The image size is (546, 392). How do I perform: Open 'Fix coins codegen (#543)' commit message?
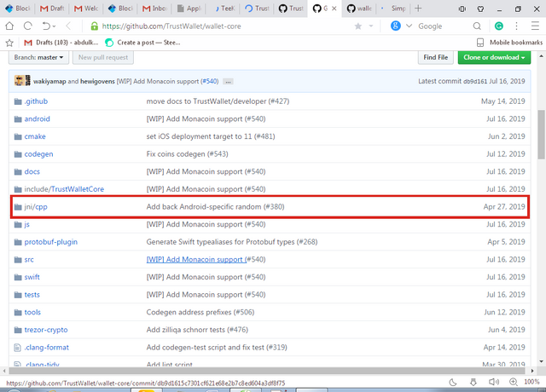click(187, 154)
